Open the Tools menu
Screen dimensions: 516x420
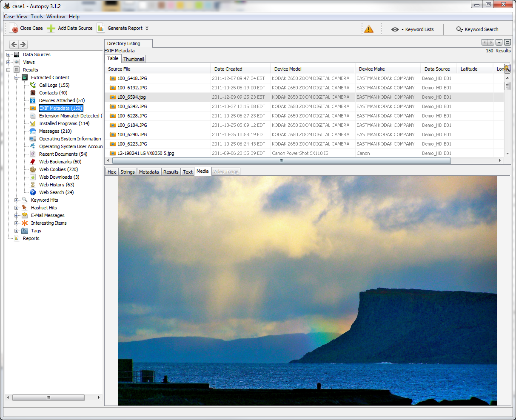[x=37, y=17]
